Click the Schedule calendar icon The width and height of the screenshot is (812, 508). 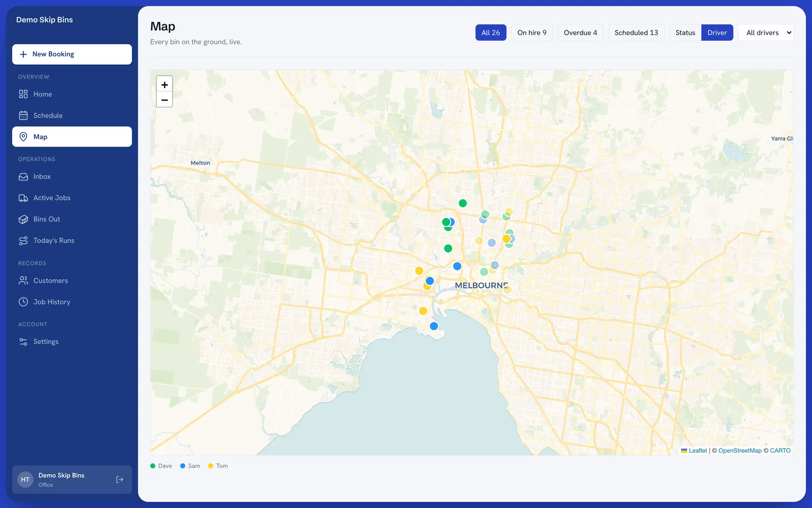23,115
